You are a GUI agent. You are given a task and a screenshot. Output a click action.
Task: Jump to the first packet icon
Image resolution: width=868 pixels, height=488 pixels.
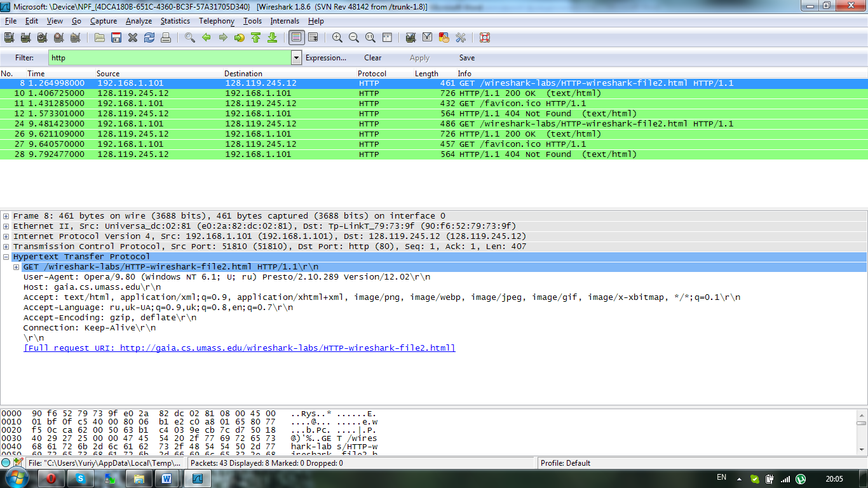tap(256, 37)
